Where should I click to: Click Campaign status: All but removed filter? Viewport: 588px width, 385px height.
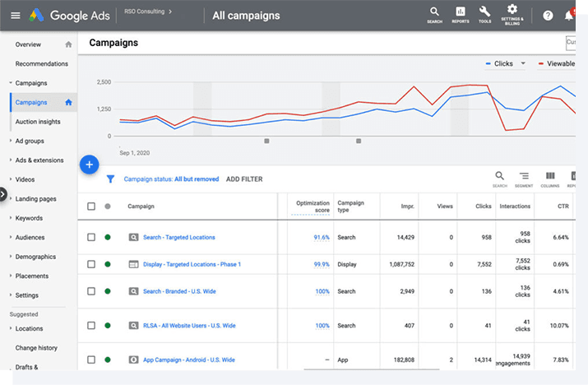coord(171,179)
